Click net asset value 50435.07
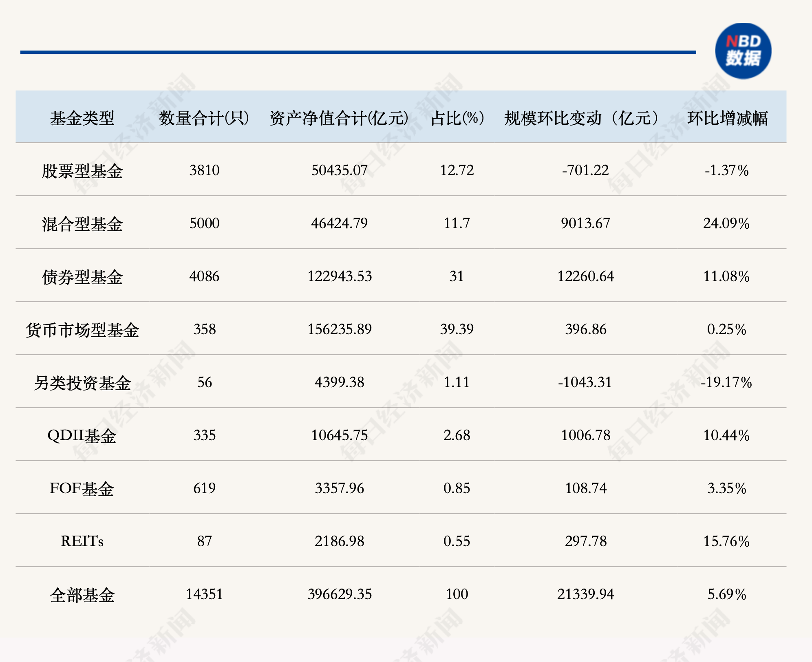Screen dimensions: 812x662 pyautogui.click(x=339, y=170)
